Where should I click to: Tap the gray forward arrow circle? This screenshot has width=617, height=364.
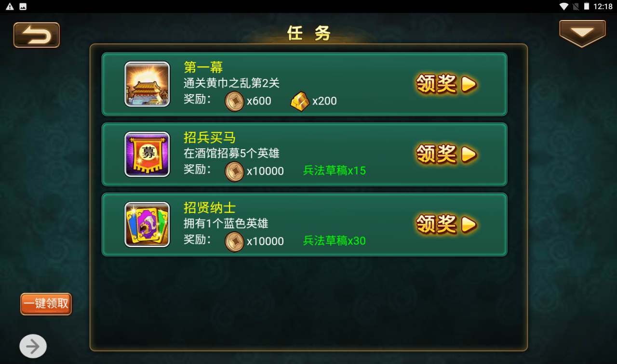[x=33, y=346]
